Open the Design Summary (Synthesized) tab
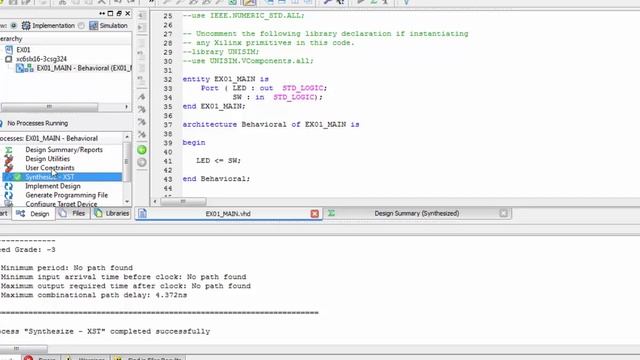Viewport: 640px width, 360px height. pyautogui.click(x=416, y=213)
